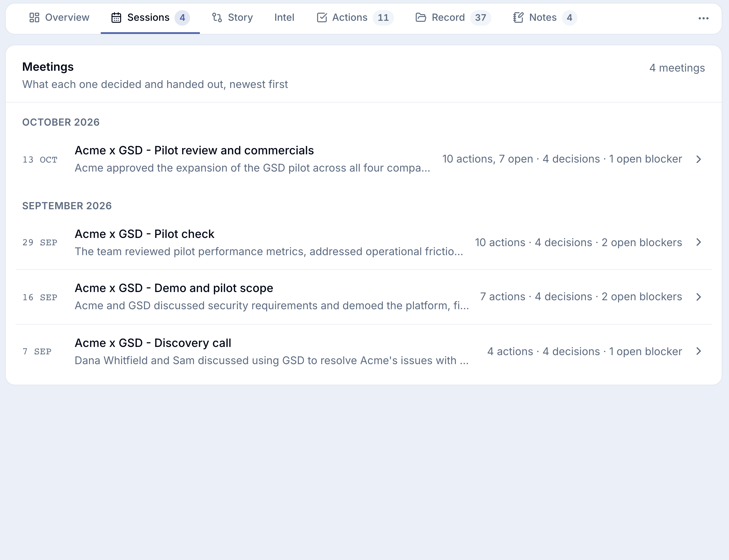Image resolution: width=729 pixels, height=560 pixels.
Task: Expand the Pilot review and commercials chevron
Action: click(699, 159)
